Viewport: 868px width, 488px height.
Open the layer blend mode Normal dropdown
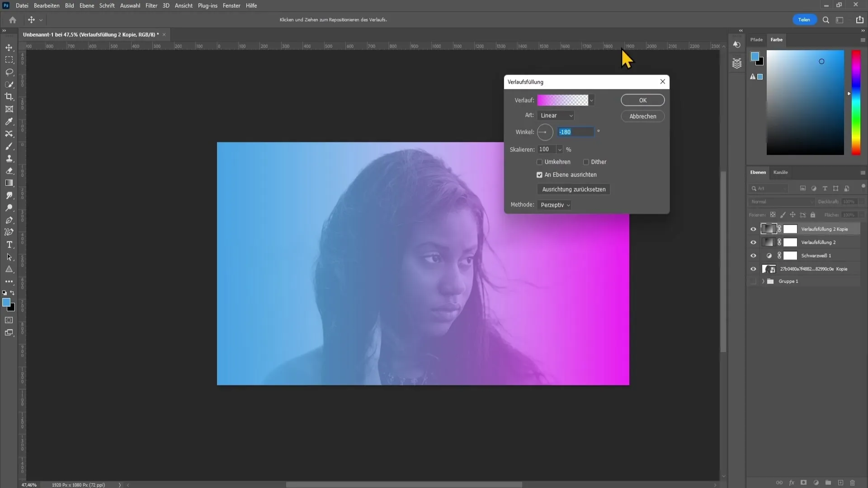coord(781,202)
